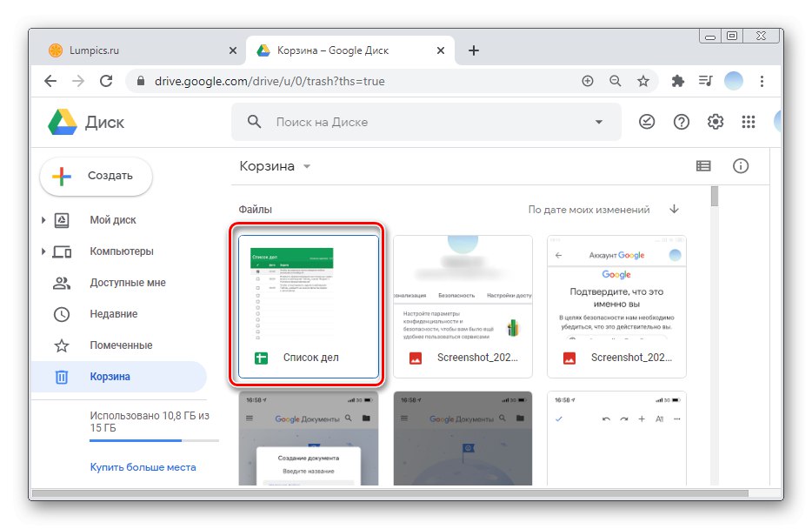812x529 pixels.
Task: Open the По дате моих изменений sort menu
Action: 589,210
